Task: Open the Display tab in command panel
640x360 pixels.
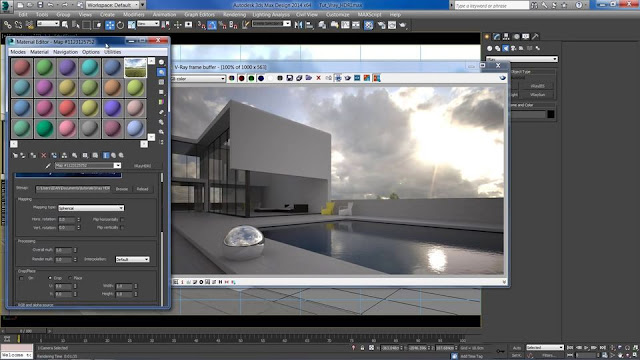Action: [525, 37]
